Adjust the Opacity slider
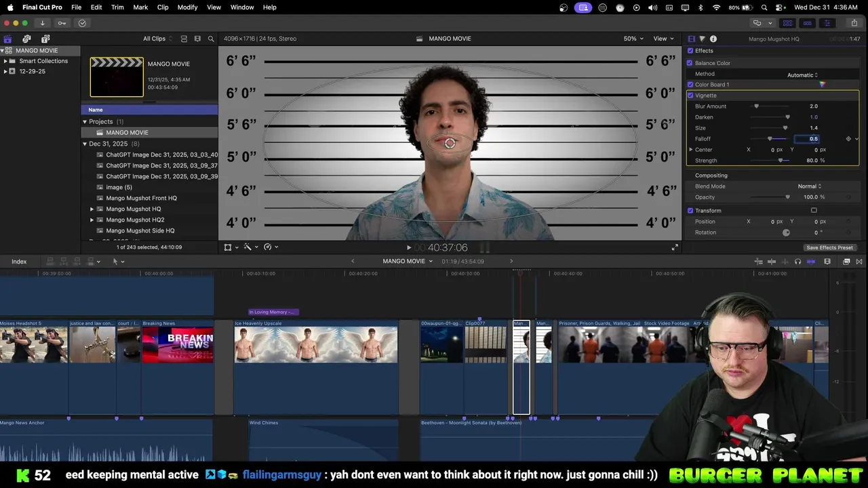Viewport: 868px width, 488px height. click(770, 197)
